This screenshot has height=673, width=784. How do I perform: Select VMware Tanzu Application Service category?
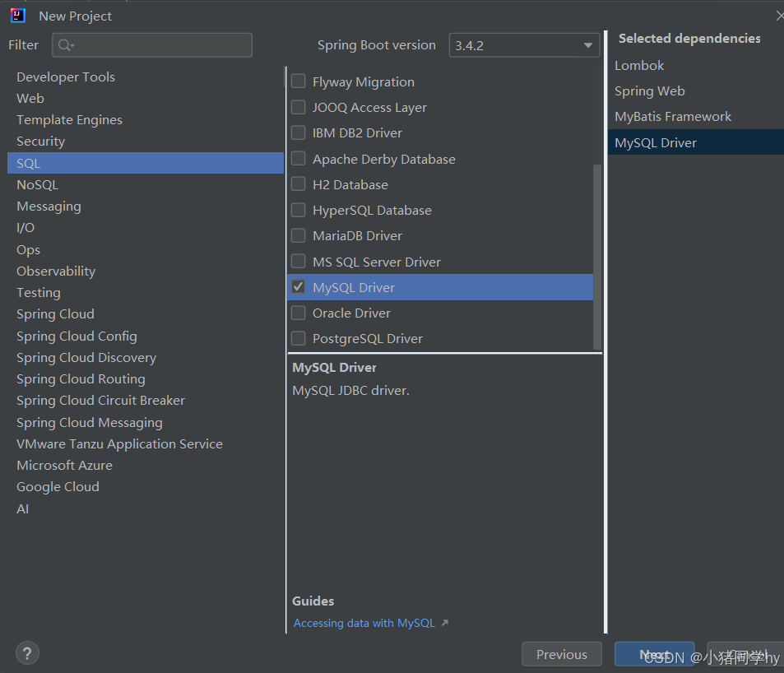(x=146, y=444)
